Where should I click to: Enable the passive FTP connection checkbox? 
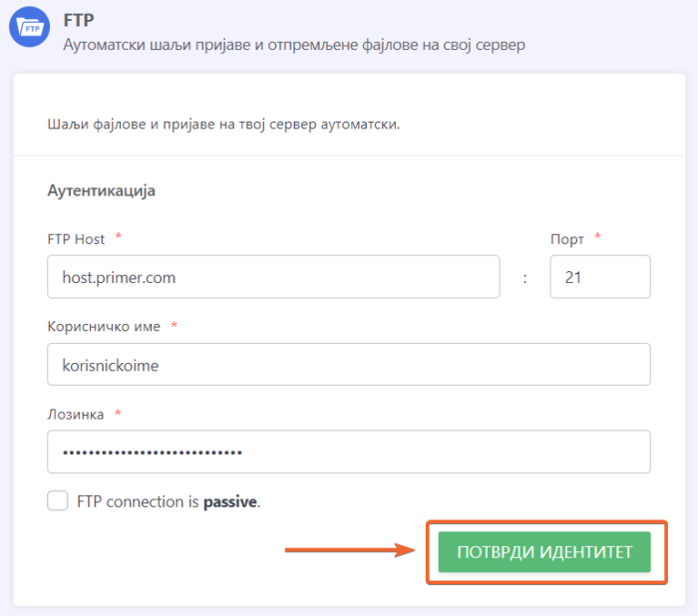(58, 501)
